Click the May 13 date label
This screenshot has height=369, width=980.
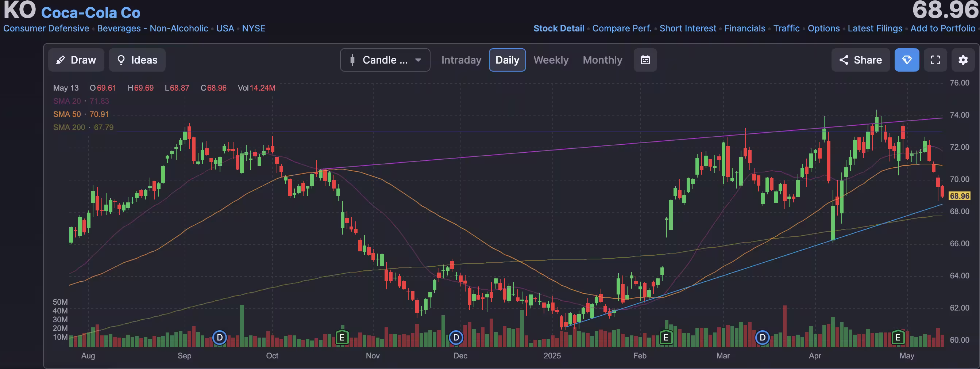coord(66,88)
